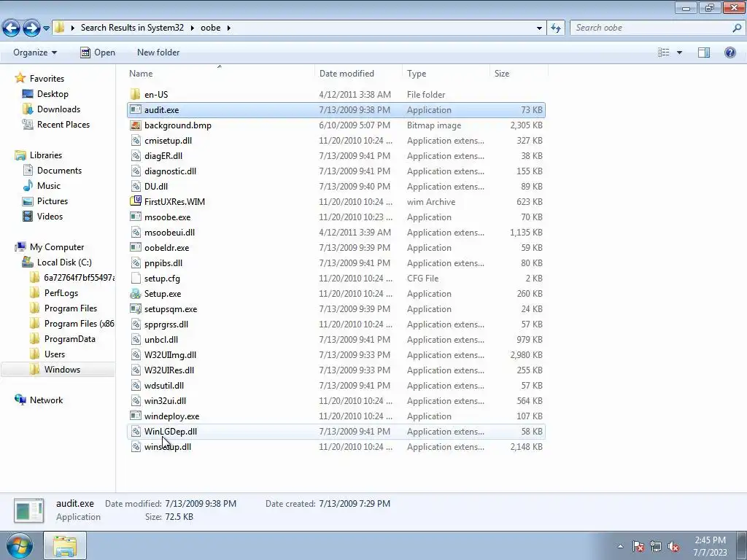Open the Music library
Image resolution: width=747 pixels, height=560 pixels.
[49, 186]
